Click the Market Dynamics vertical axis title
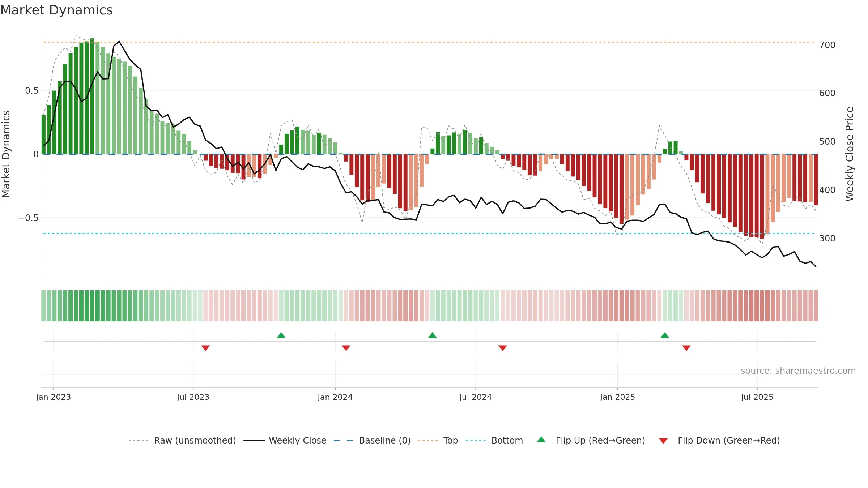The height and width of the screenshot is (488, 868). click(x=6, y=154)
